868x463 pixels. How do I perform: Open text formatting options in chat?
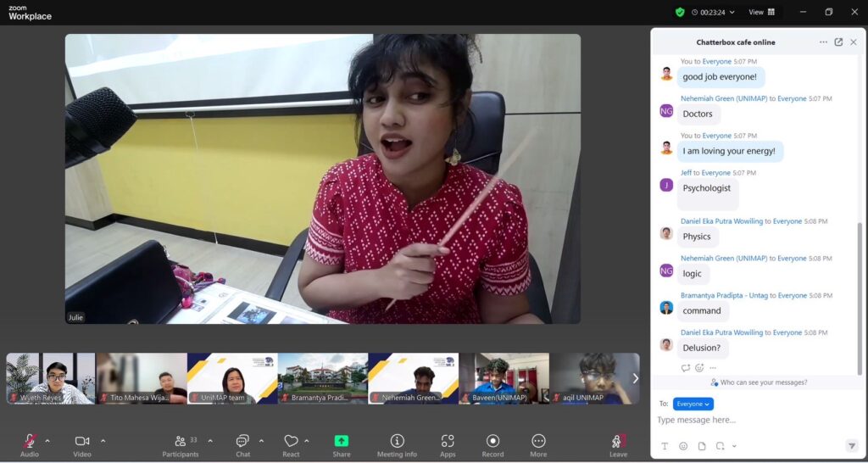pos(665,446)
